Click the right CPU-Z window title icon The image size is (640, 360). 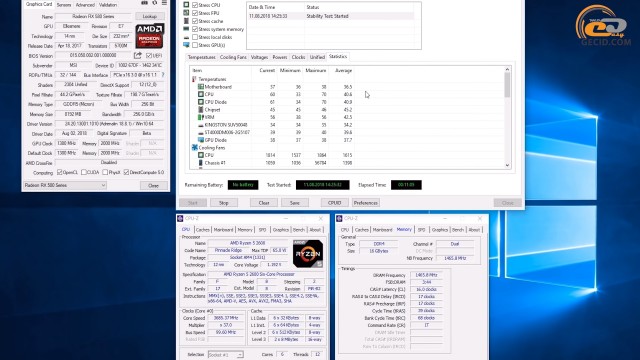pyautogui.click(x=339, y=218)
